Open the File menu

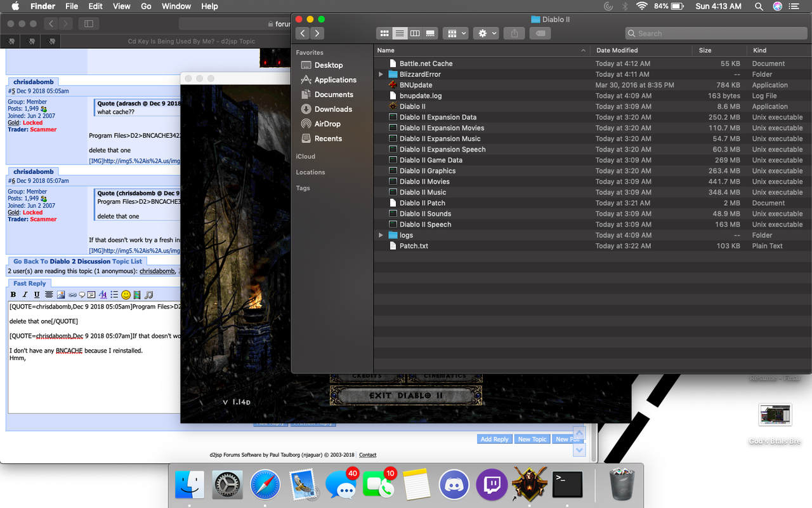point(72,6)
